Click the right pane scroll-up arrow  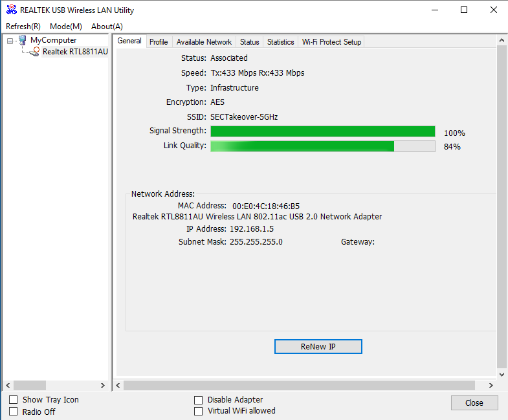pos(502,40)
